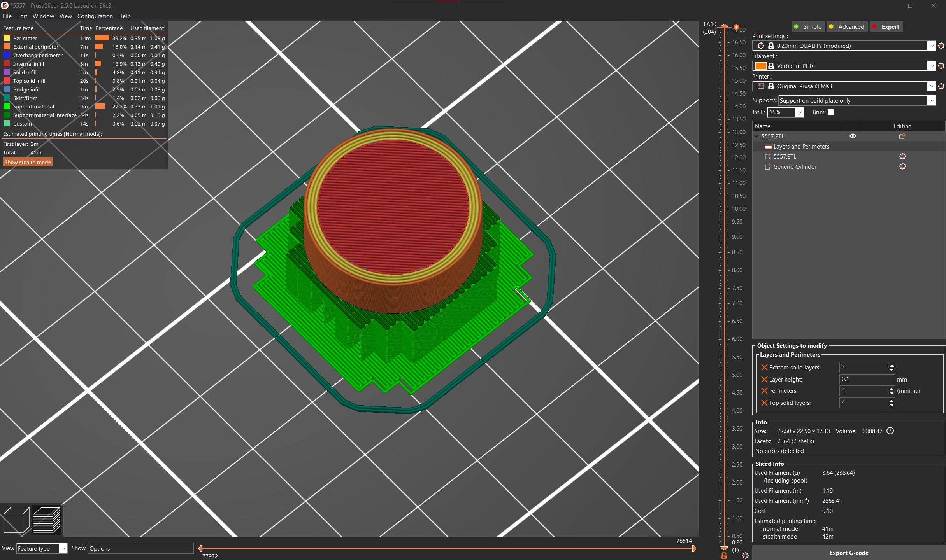Open the Configuration menu
Screen dimensions: 946x560
coord(95,16)
